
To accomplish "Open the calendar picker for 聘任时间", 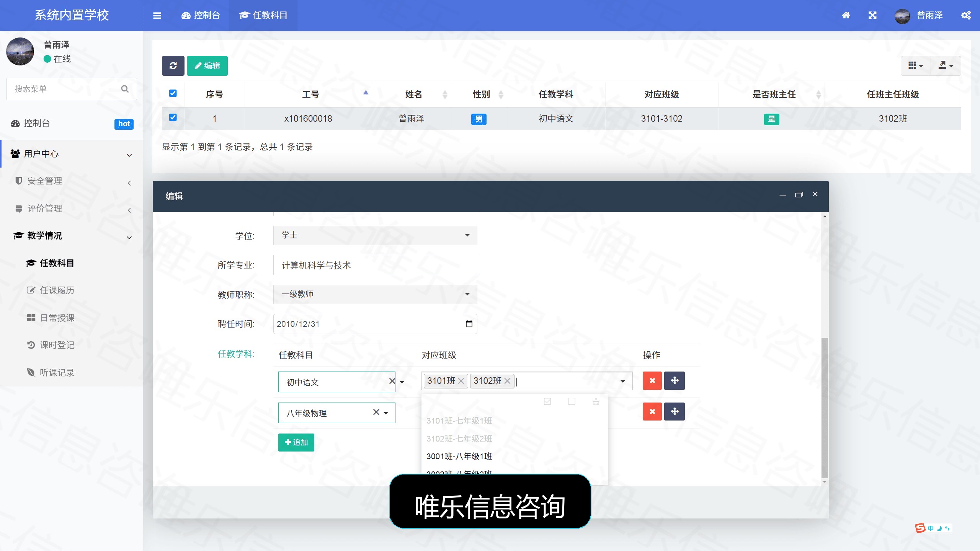I will [469, 324].
